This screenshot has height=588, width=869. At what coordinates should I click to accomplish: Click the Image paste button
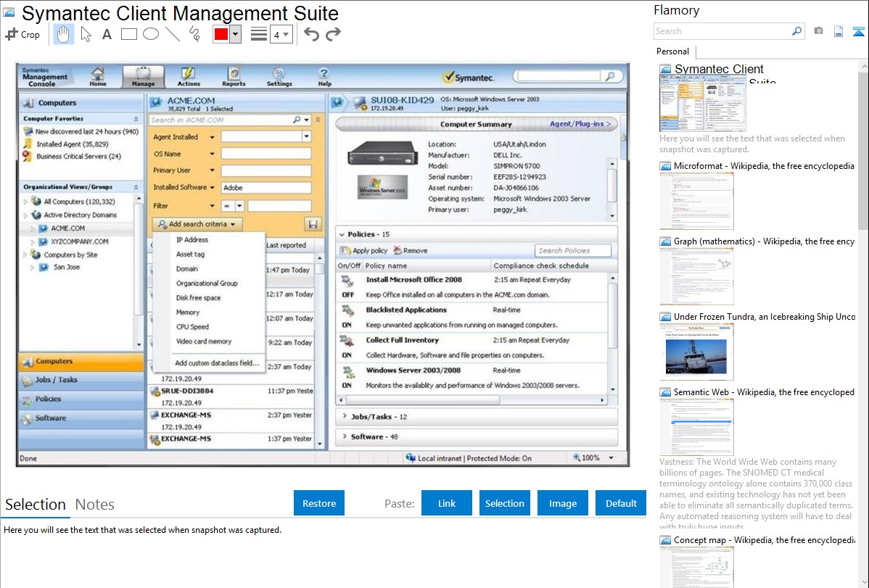(x=563, y=503)
